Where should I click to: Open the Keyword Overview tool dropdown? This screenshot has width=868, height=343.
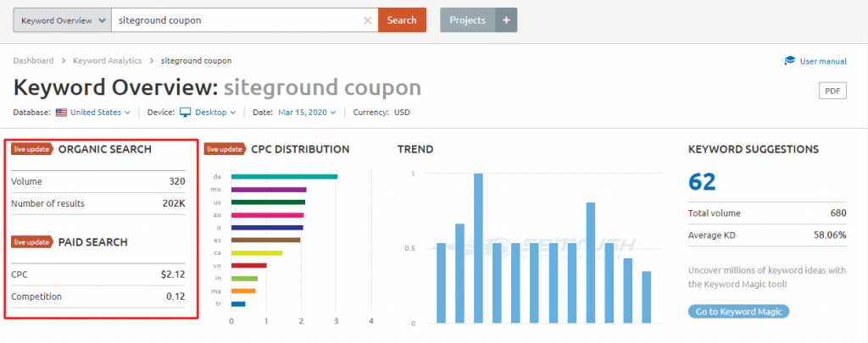[62, 20]
